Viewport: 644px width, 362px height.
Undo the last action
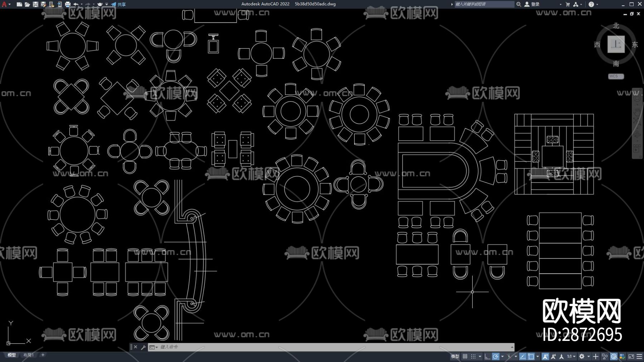pos(76,4)
